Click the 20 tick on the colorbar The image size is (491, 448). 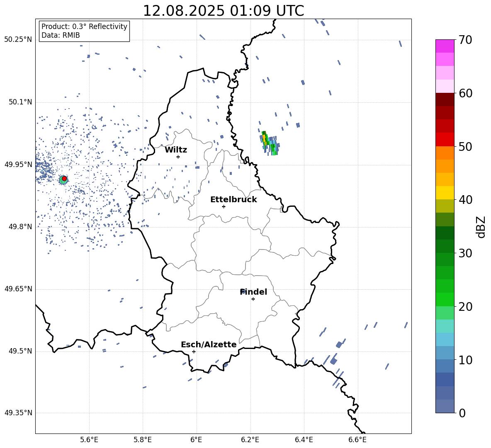[465, 306]
